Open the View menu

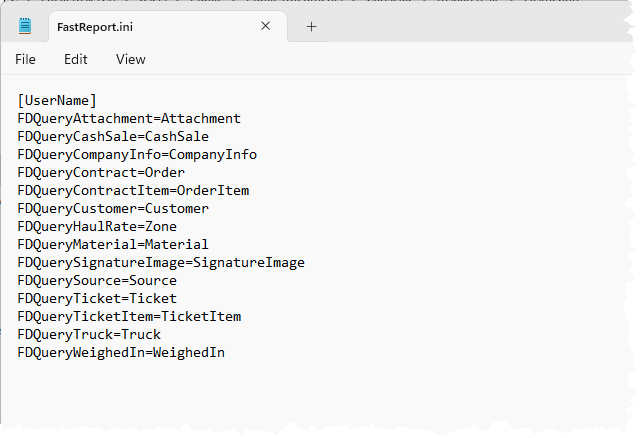tap(130, 59)
